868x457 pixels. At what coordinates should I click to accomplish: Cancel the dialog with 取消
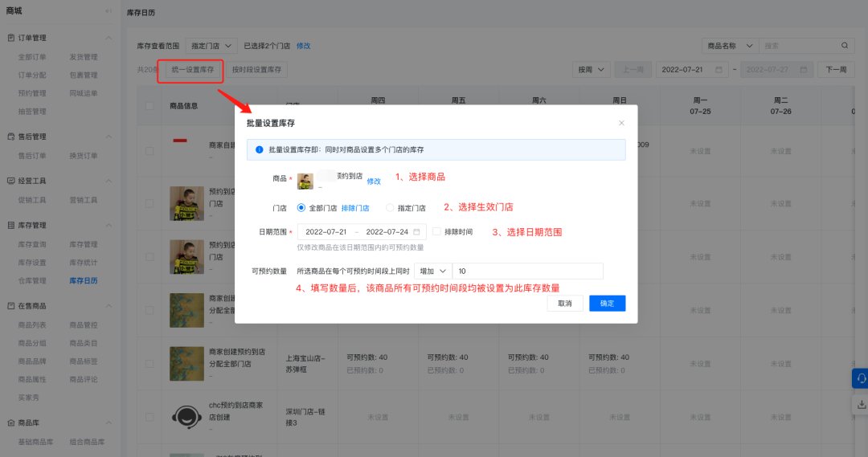coord(565,303)
